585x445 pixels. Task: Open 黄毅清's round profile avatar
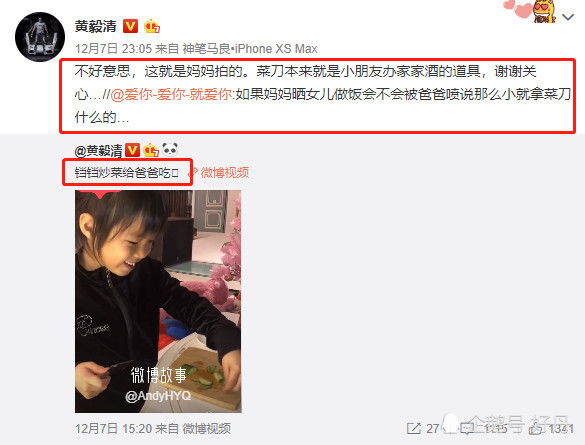click(x=40, y=37)
